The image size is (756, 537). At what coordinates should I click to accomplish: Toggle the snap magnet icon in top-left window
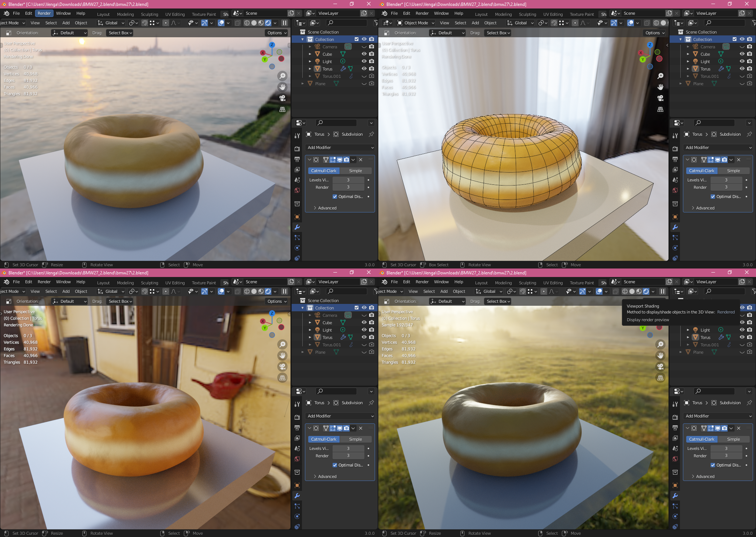coord(145,23)
